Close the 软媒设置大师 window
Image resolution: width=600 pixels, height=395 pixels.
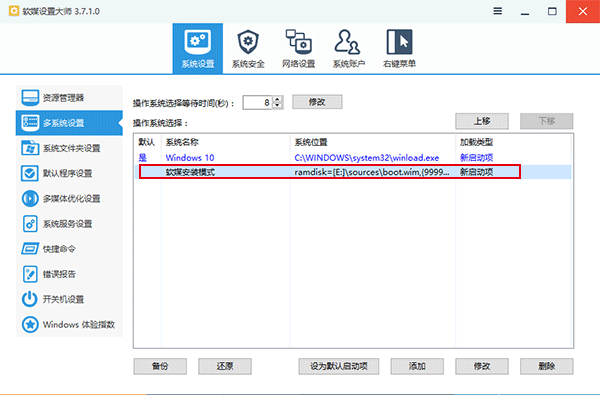(x=583, y=11)
